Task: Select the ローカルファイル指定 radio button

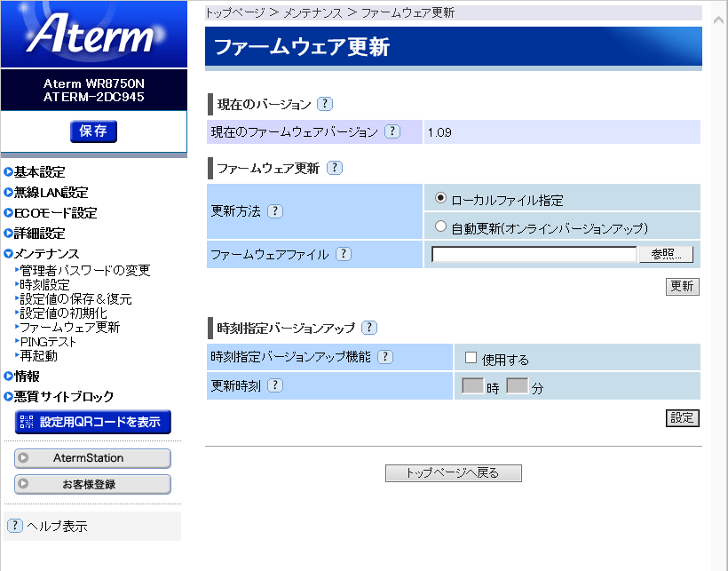Action: point(440,199)
